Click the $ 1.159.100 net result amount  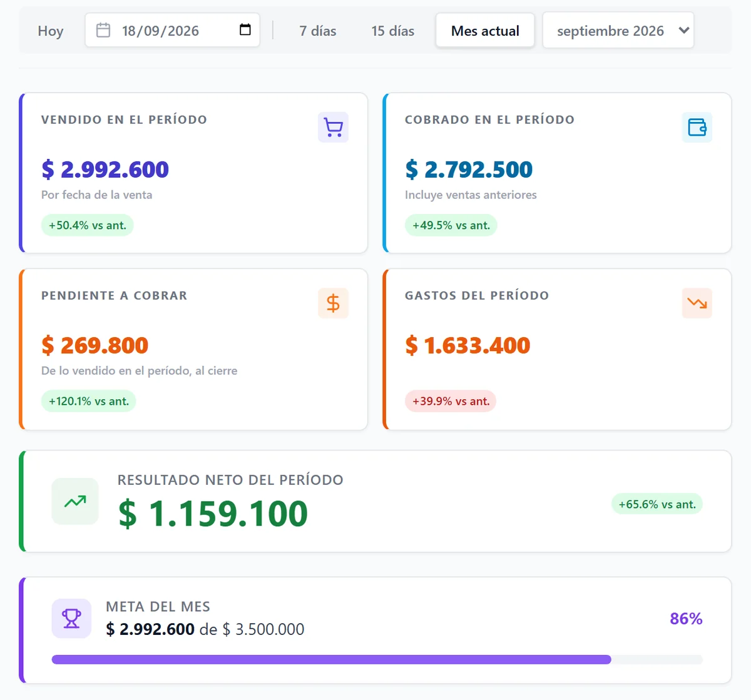[213, 514]
